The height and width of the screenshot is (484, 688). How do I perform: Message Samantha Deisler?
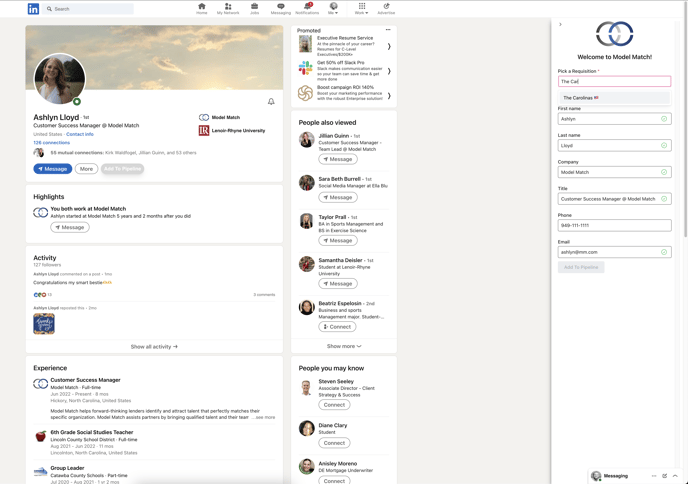point(338,283)
